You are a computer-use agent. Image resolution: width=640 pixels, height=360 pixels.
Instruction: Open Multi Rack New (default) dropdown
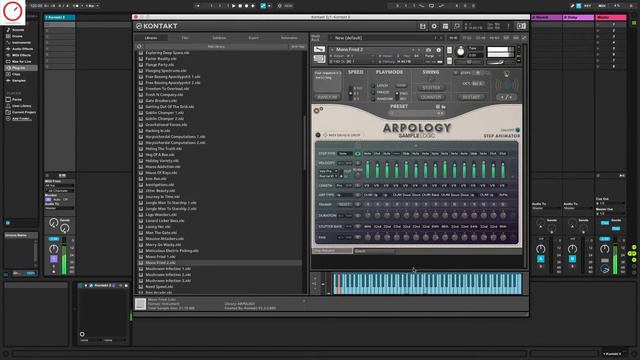(x=386, y=38)
